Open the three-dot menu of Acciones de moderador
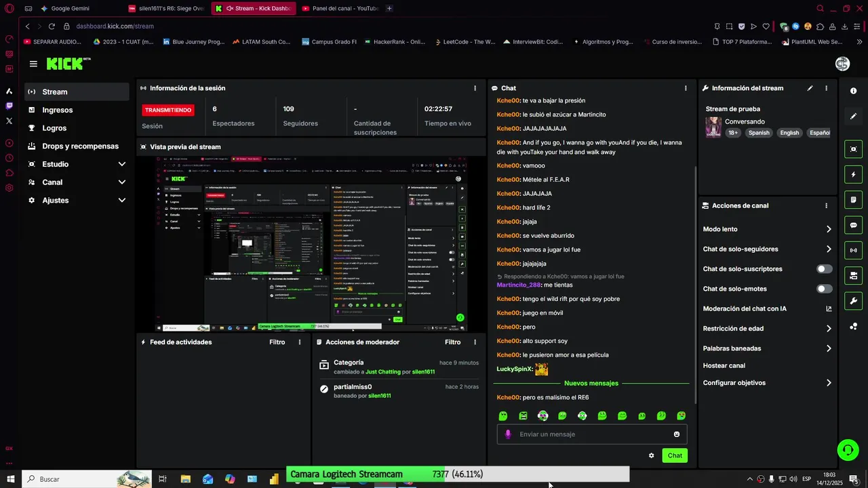 tap(475, 342)
